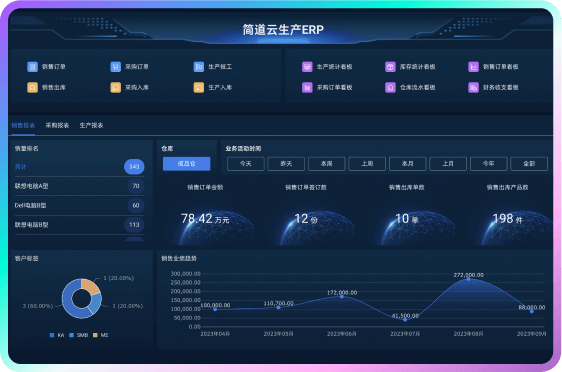Click the orange 采购入库 icon
Screen dimensions: 562x372
pos(115,87)
